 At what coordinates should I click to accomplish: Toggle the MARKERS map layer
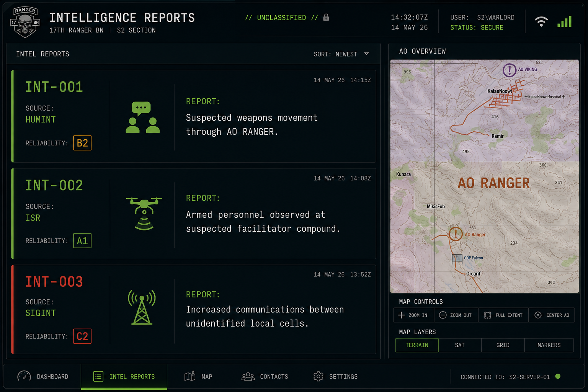click(x=549, y=345)
